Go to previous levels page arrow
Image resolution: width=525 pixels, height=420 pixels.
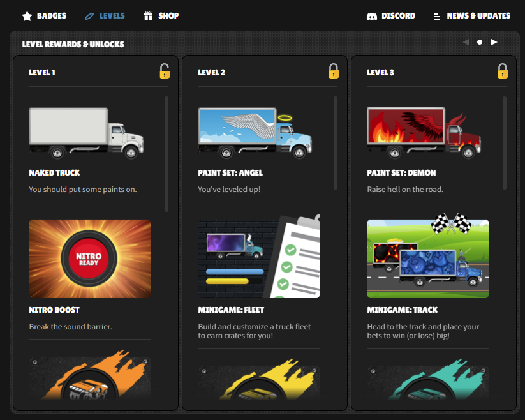[x=466, y=42]
